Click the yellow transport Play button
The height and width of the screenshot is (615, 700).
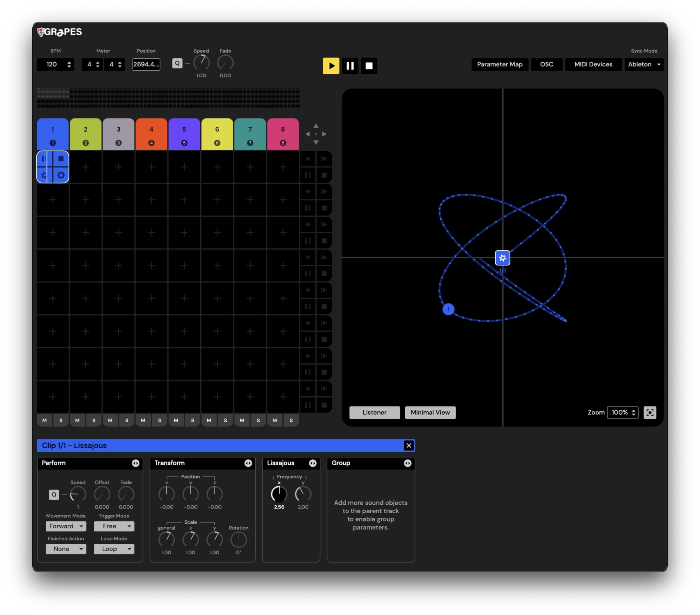coord(331,66)
